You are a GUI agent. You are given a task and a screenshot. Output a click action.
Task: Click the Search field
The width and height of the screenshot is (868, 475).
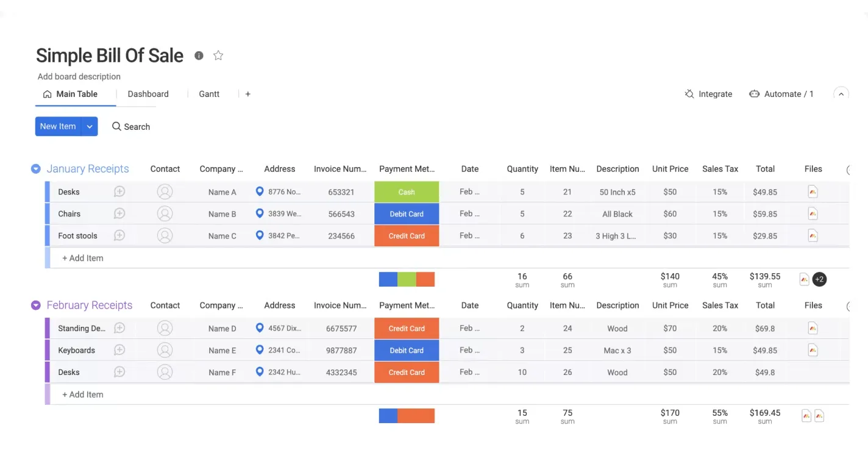pyautogui.click(x=131, y=127)
